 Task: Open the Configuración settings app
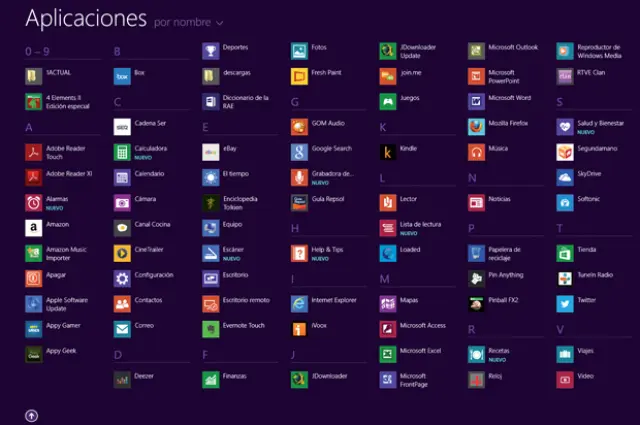[x=122, y=277]
